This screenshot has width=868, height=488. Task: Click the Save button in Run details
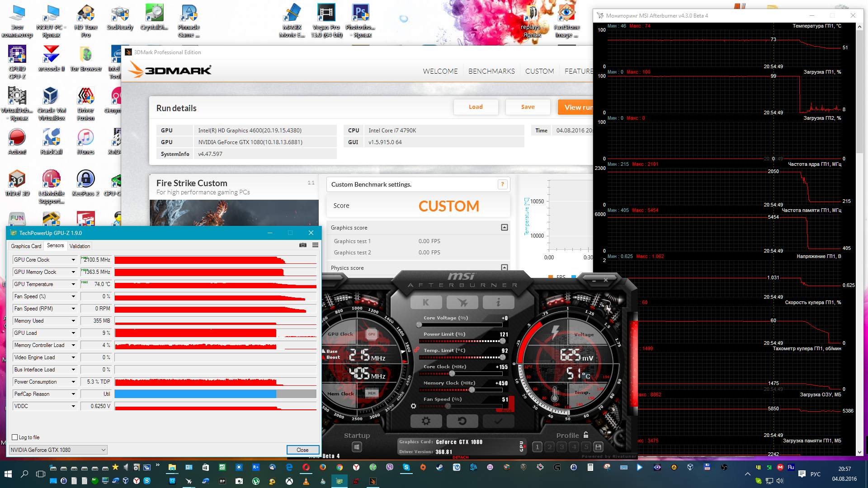pos(528,107)
